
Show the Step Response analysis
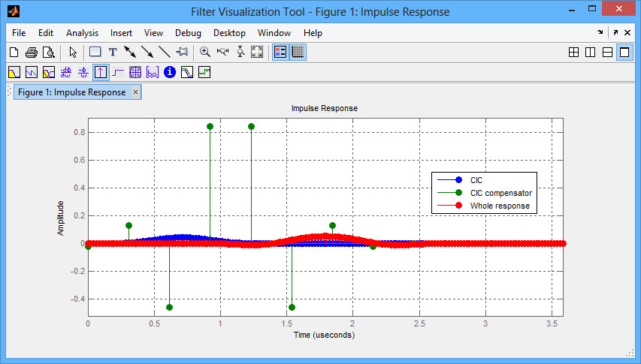click(118, 73)
